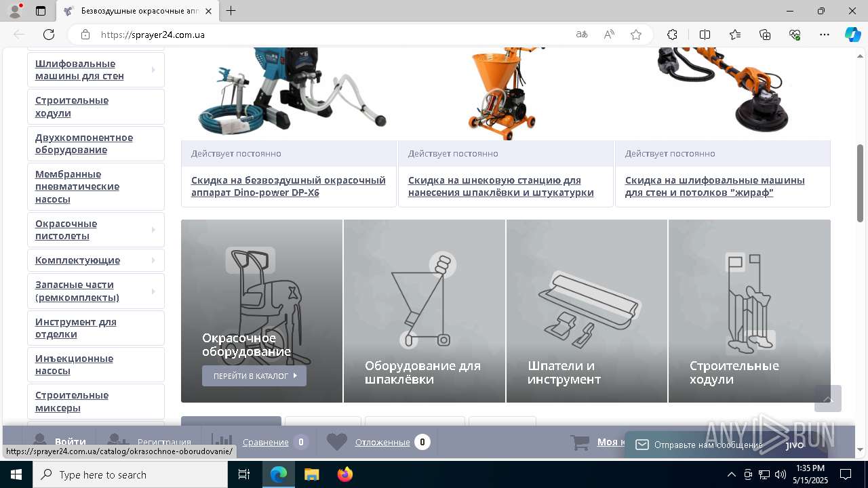Reload the page with refresh icon

(x=49, y=35)
